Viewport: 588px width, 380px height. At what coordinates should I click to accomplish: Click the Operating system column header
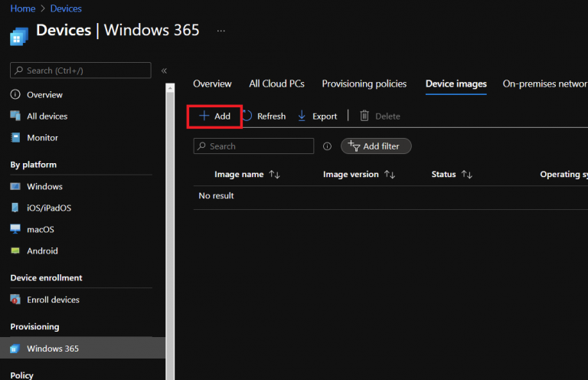(563, 175)
